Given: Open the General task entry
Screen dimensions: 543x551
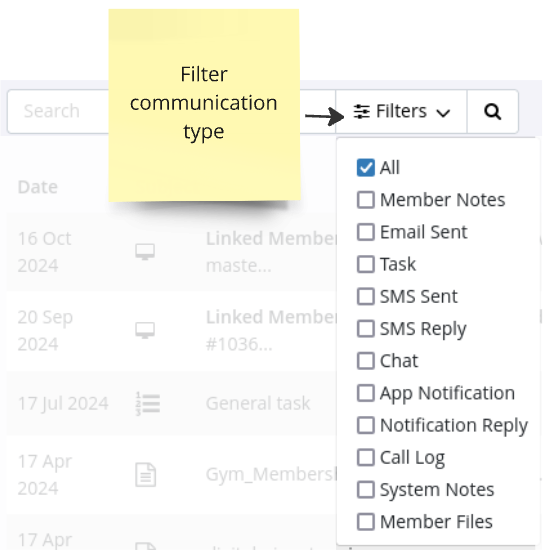Looking at the screenshot, I should 258,403.
